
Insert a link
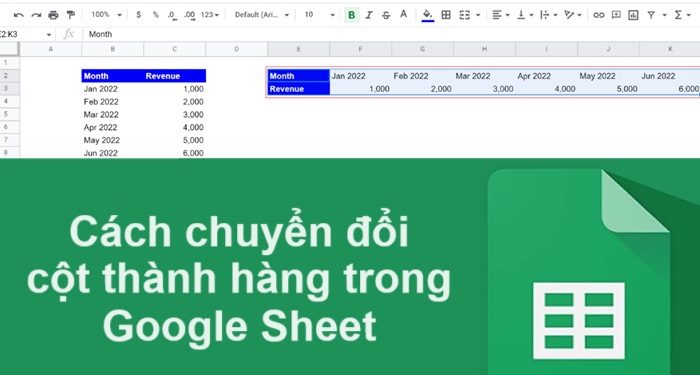[x=599, y=15]
